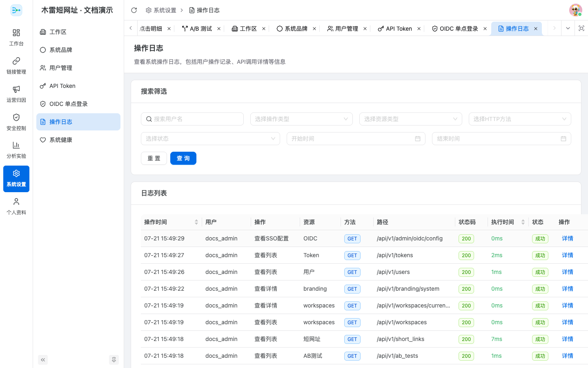The image size is (588, 368).
Task: Open 工作区 in side menu
Action: 78,32
